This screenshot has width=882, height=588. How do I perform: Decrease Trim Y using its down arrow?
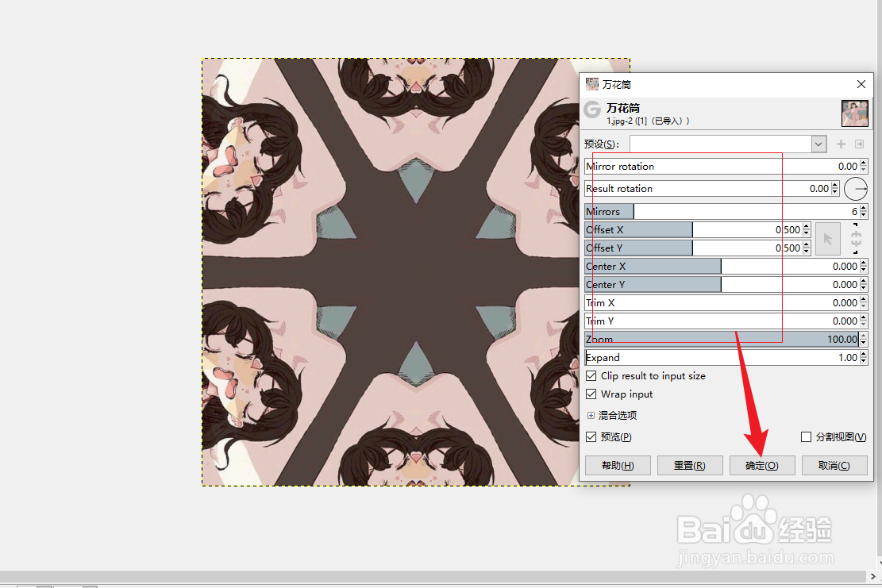coord(864,325)
